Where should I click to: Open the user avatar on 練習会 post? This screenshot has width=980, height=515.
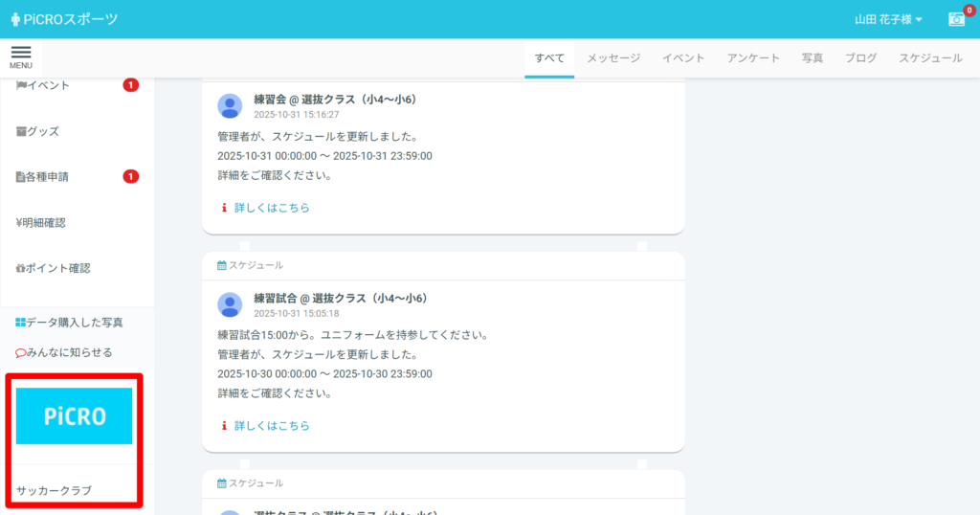point(230,105)
